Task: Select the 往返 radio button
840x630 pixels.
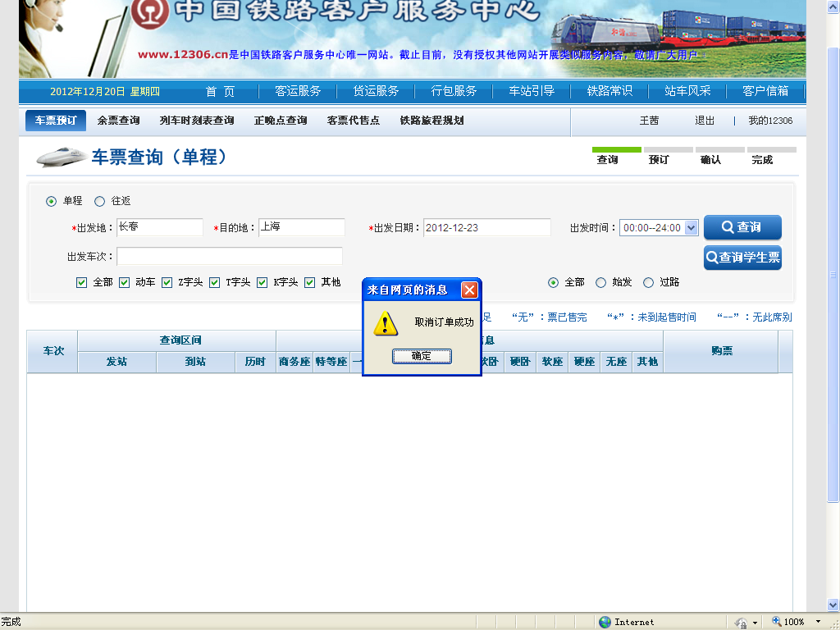Action: tap(99, 202)
